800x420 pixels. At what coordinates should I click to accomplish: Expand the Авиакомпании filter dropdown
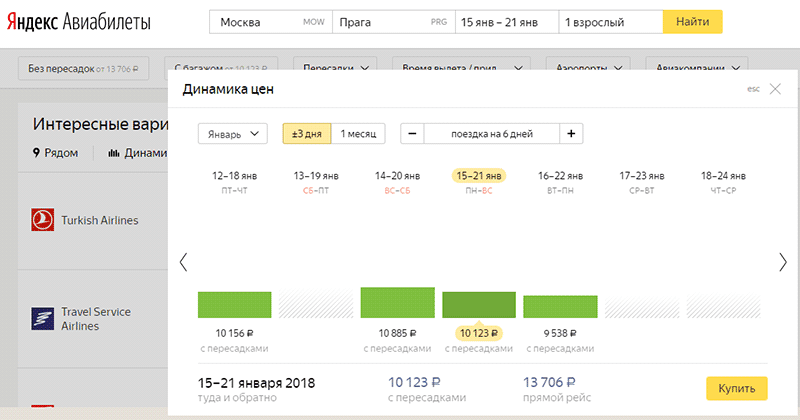(x=697, y=63)
